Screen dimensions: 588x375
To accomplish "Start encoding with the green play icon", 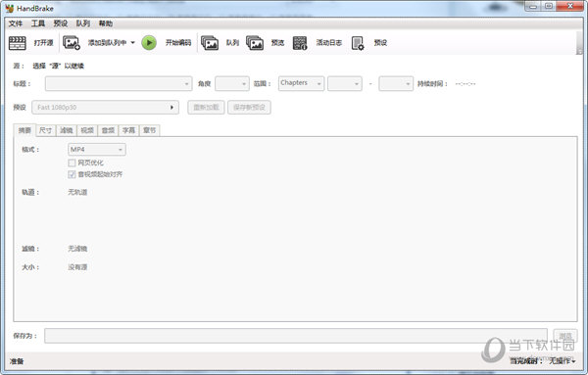I will [149, 43].
